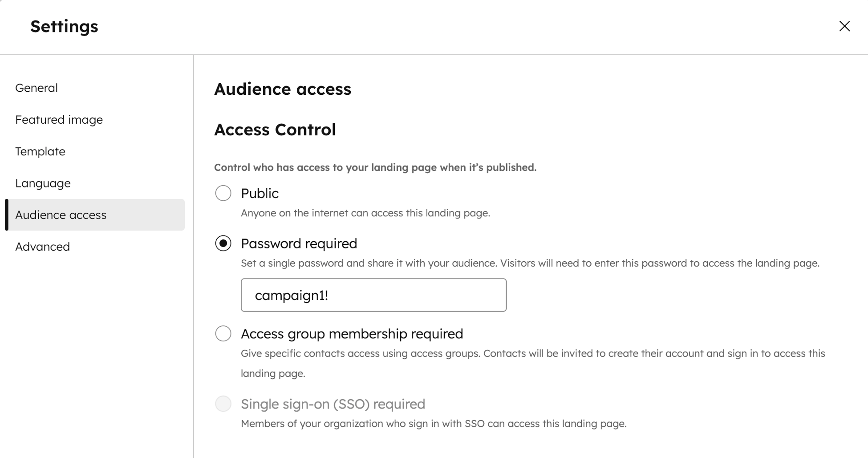Open the Advanced settings section

(x=42, y=247)
